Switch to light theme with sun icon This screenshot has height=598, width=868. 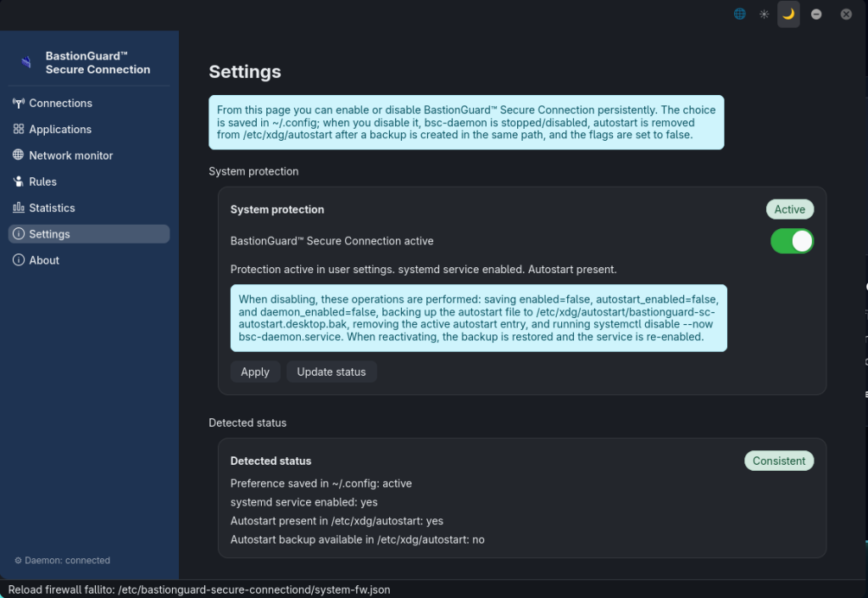click(x=764, y=14)
